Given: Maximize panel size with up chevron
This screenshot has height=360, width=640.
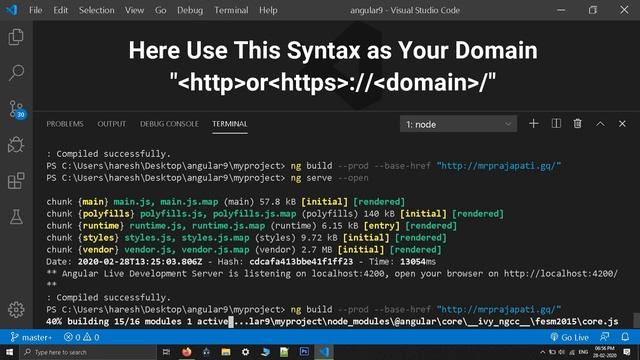Looking at the screenshot, I should coord(600,124).
